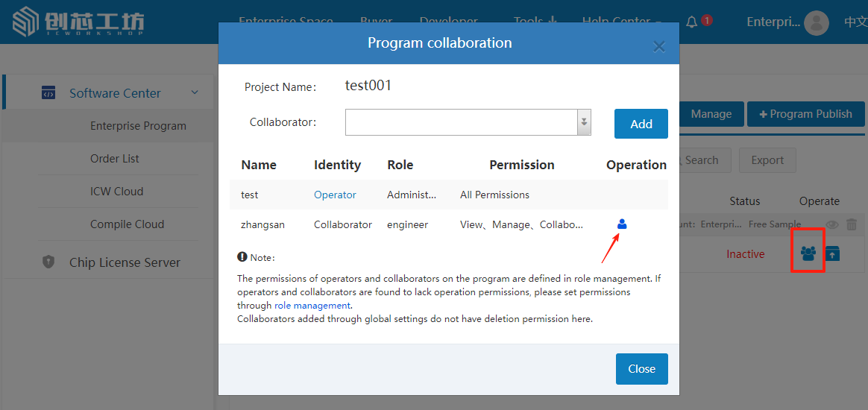Select Compile Cloud sidebar item
The image size is (868, 410).
[127, 224]
